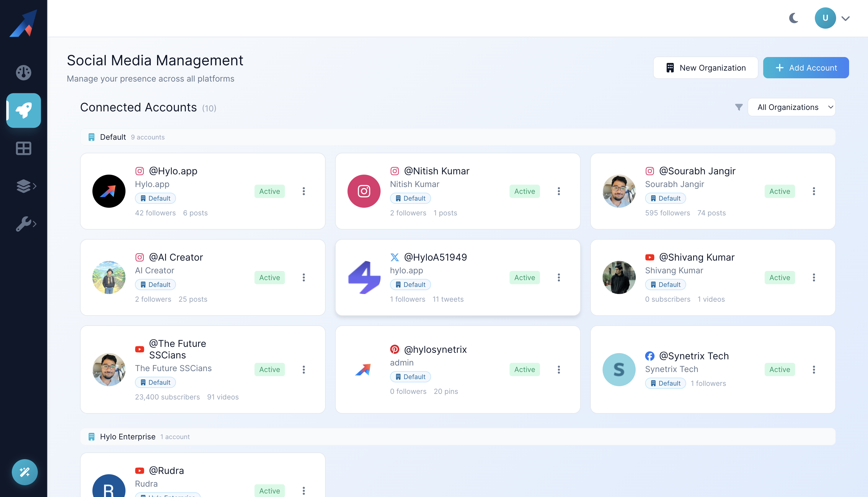Open the kebab menu on @Synetrix Tech card
This screenshot has height=497, width=868.
814,369
